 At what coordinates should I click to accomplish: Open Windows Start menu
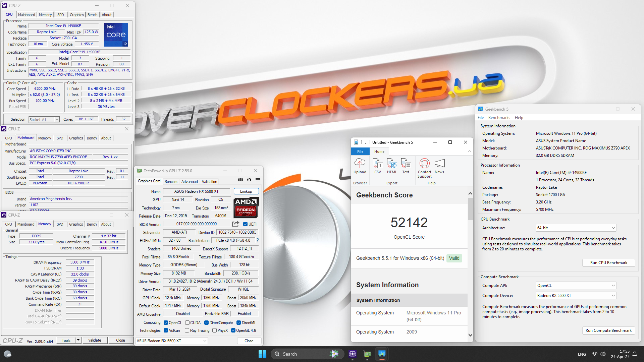coord(262,354)
